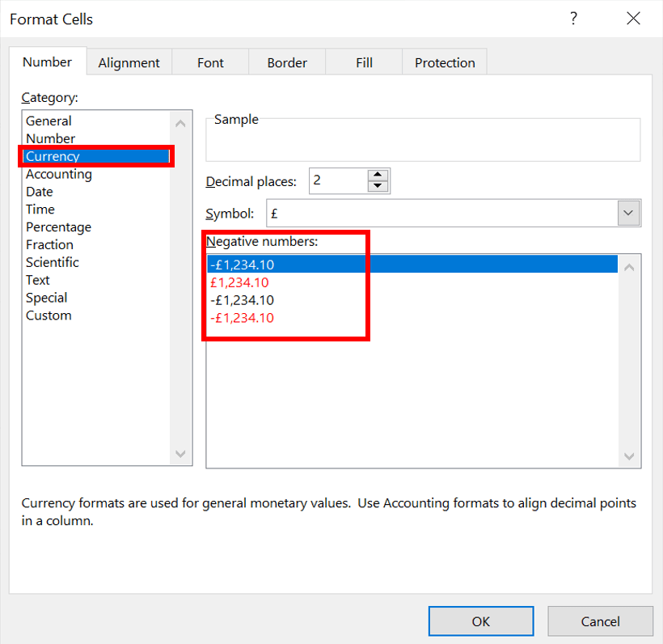Screen dimensions: 663x644
Task: Increase decimal places with up arrow
Action: click(378, 176)
